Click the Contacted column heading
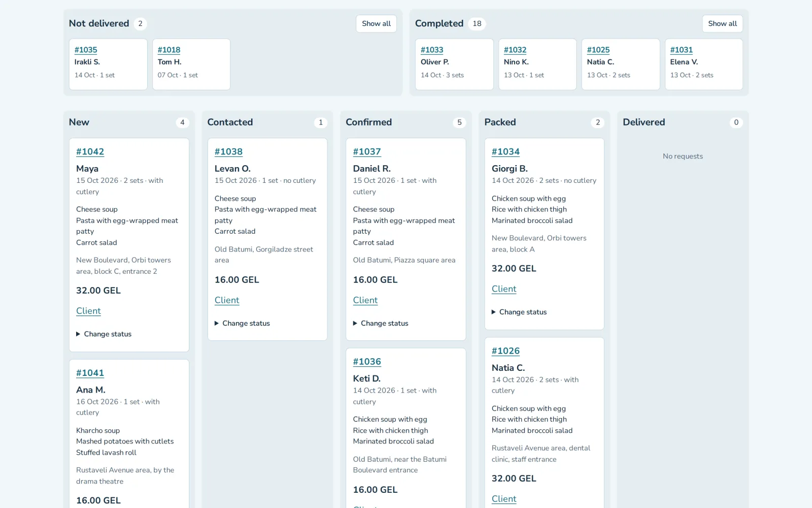Screen dimensions: 812x508 click(230, 122)
